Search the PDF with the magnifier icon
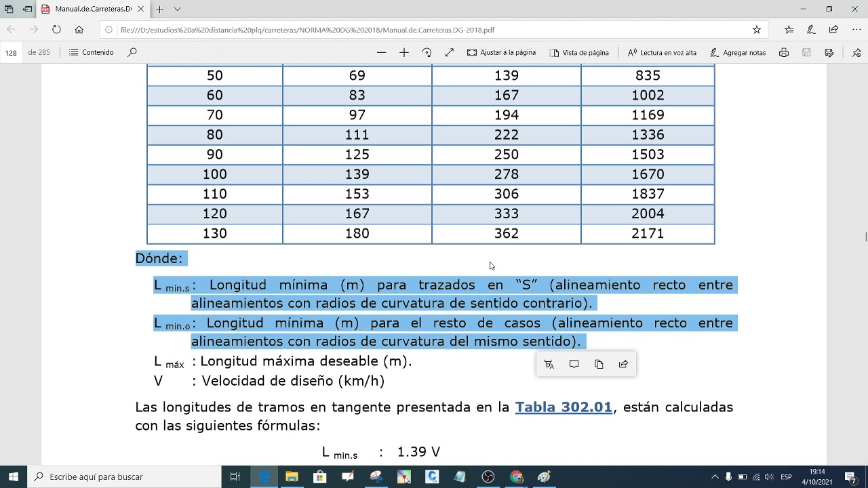The image size is (868, 488). 132,52
